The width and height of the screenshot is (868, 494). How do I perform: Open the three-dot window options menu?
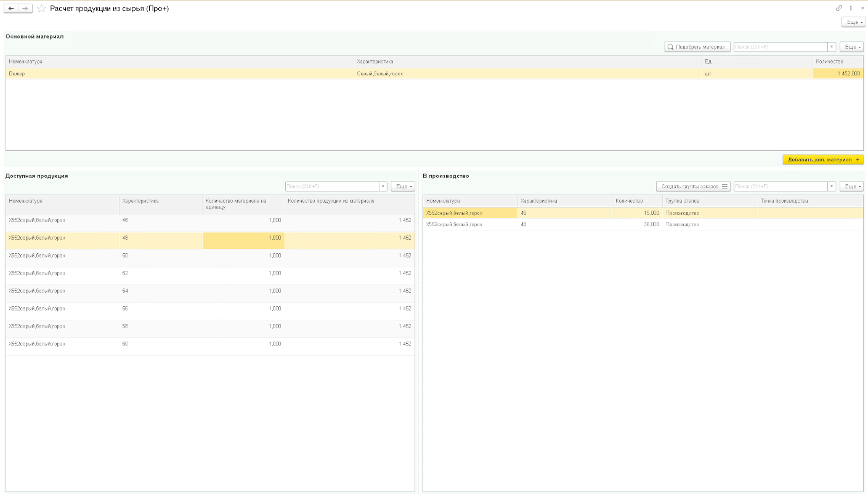851,9
